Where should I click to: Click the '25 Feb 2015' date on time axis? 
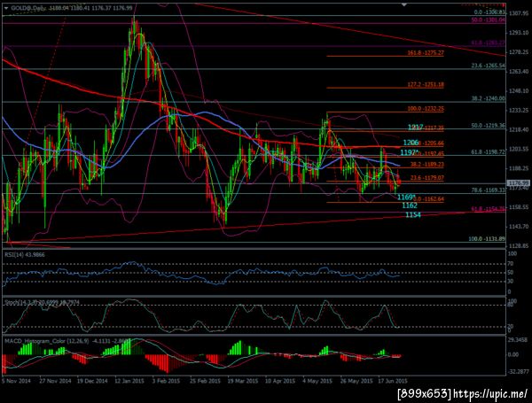tap(205, 381)
